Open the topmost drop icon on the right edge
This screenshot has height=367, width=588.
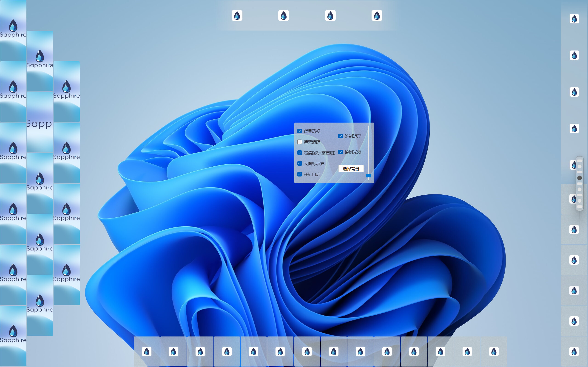coord(574,19)
